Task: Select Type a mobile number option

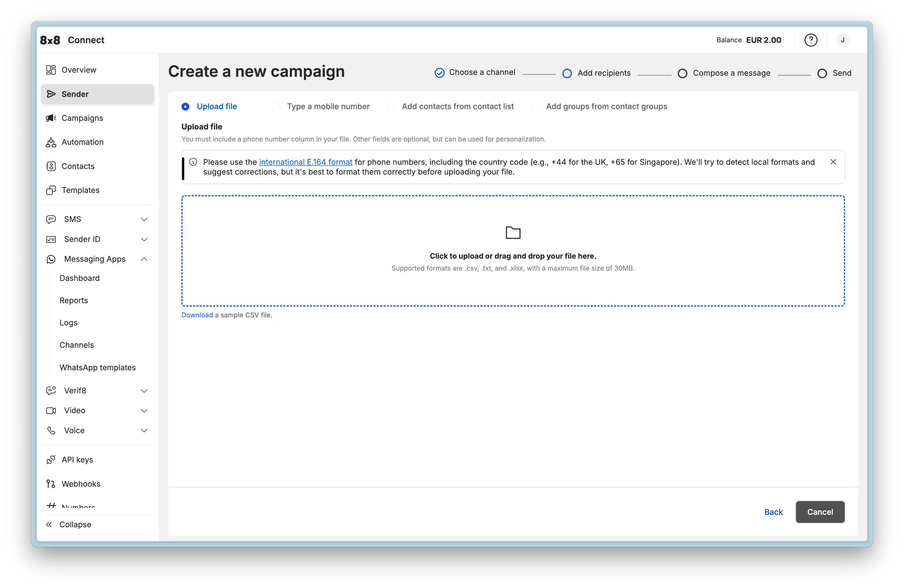Action: pos(276,107)
